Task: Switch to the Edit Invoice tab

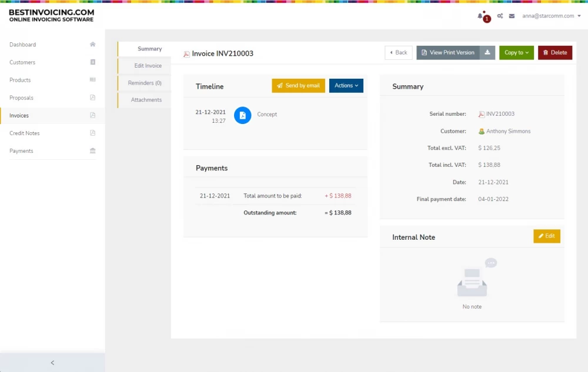Action: click(148, 66)
